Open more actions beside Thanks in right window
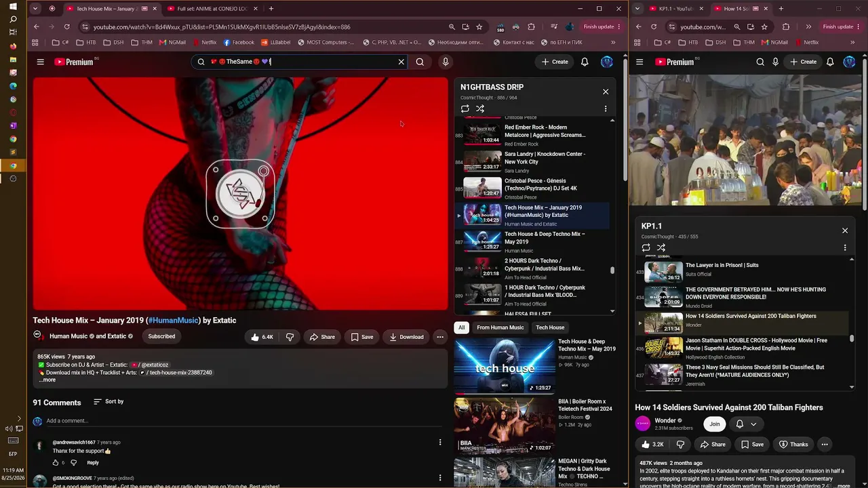 tap(825, 445)
